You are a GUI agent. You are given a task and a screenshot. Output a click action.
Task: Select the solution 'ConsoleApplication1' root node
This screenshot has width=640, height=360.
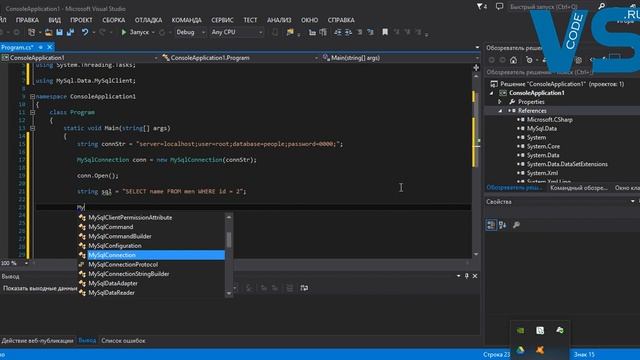562,84
